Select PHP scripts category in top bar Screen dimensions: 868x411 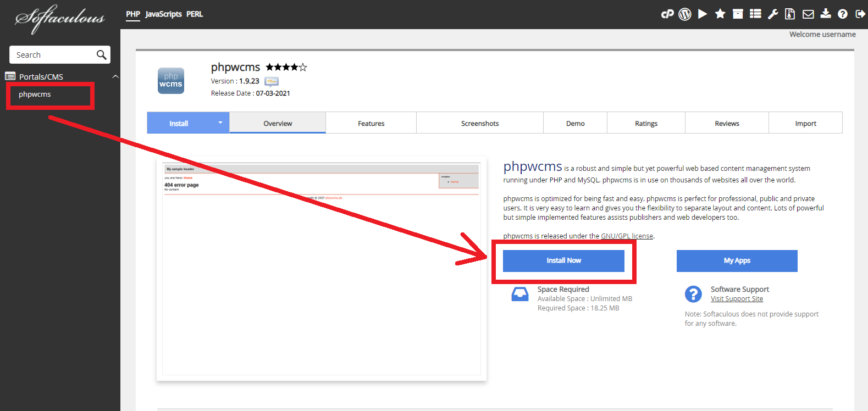pos(133,14)
